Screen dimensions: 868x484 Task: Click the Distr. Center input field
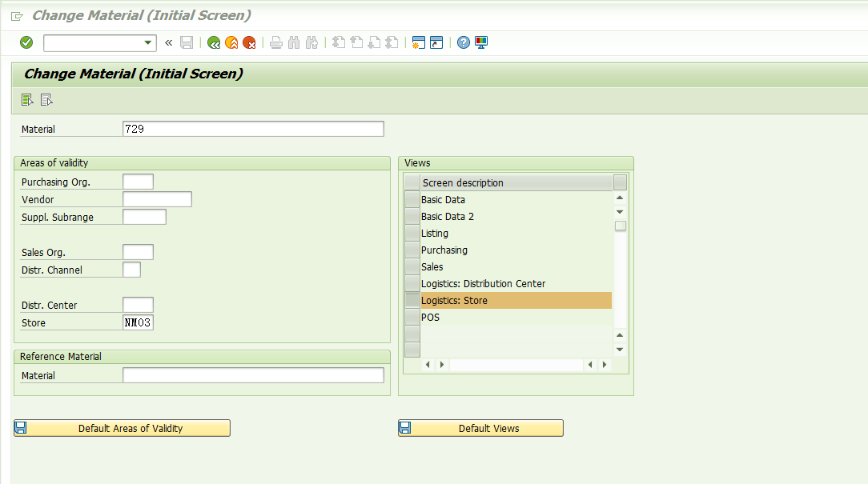(138, 305)
